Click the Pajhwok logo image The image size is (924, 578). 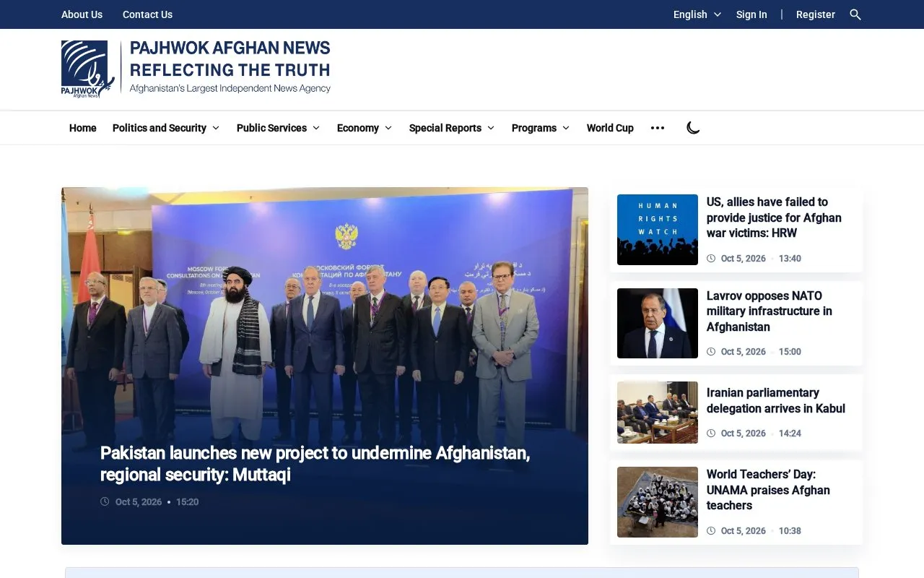coord(87,69)
